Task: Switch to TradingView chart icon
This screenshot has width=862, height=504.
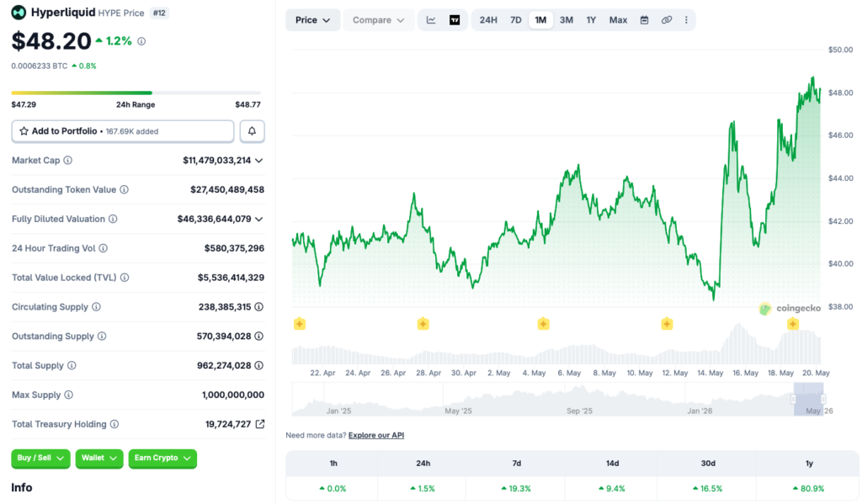Action: pyautogui.click(x=455, y=20)
